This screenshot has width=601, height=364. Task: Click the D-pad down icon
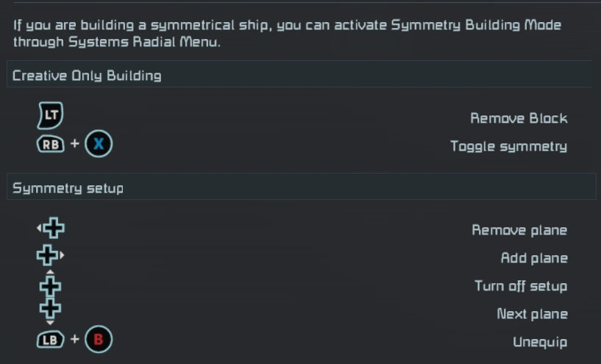click(x=50, y=310)
